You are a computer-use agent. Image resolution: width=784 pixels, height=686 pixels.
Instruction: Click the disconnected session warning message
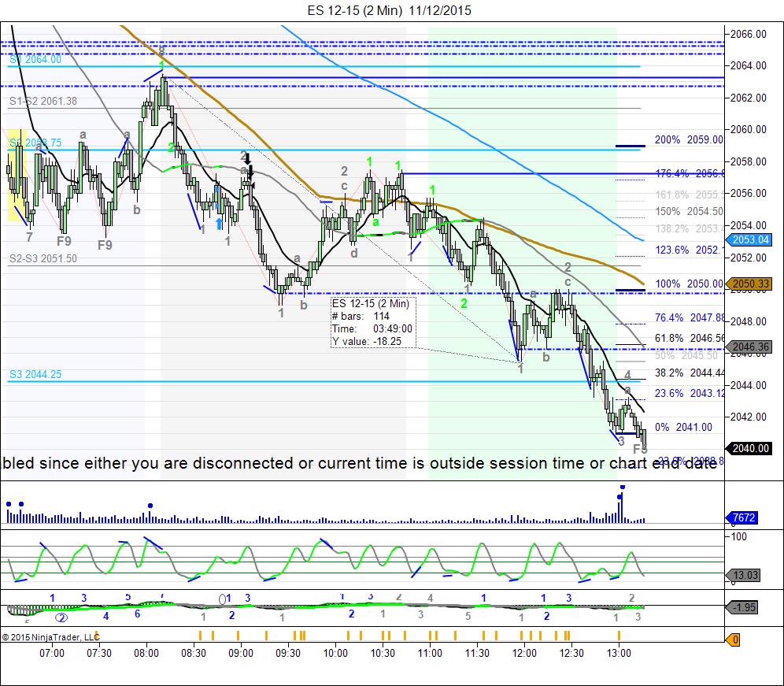coord(359,463)
